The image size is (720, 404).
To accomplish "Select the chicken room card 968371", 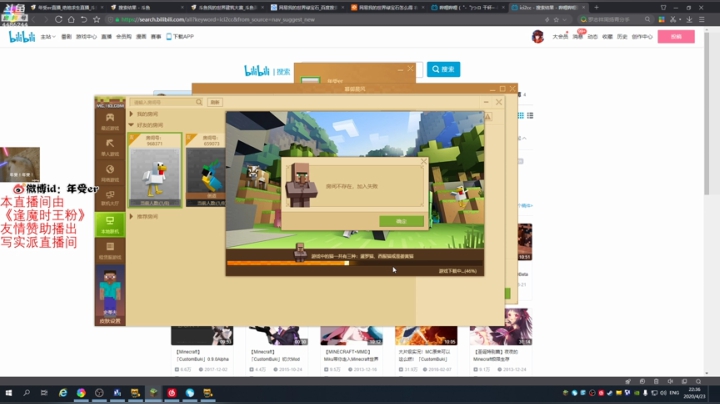I will coord(155,170).
